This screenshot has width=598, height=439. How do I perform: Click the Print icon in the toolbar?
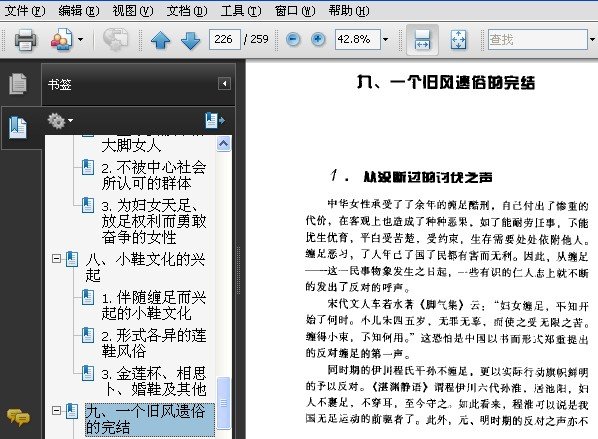[26, 39]
